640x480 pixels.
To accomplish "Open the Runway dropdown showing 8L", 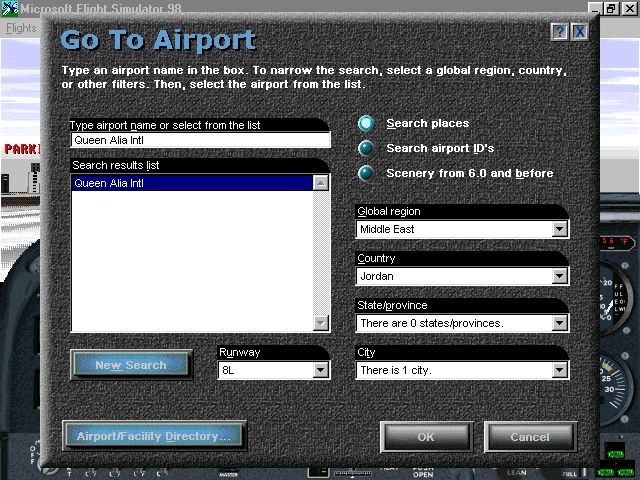I will coord(321,370).
